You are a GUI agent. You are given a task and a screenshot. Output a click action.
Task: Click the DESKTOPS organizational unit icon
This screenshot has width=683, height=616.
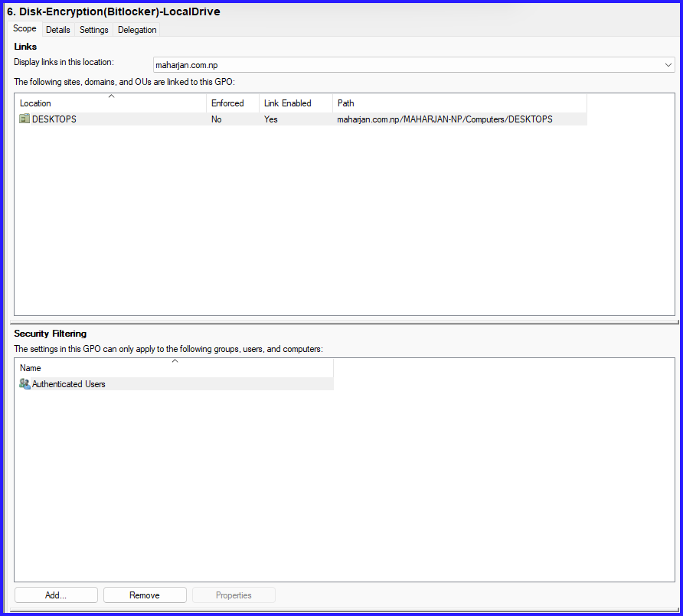coord(25,119)
